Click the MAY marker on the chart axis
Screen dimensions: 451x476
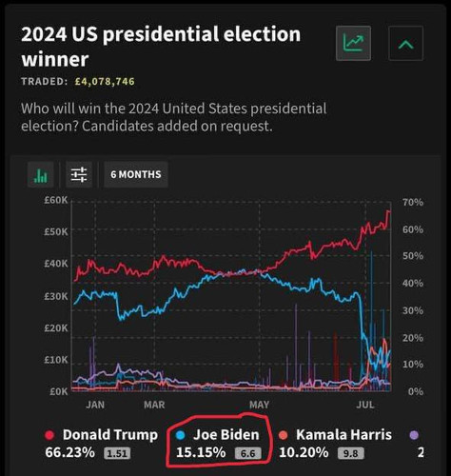[x=260, y=405]
